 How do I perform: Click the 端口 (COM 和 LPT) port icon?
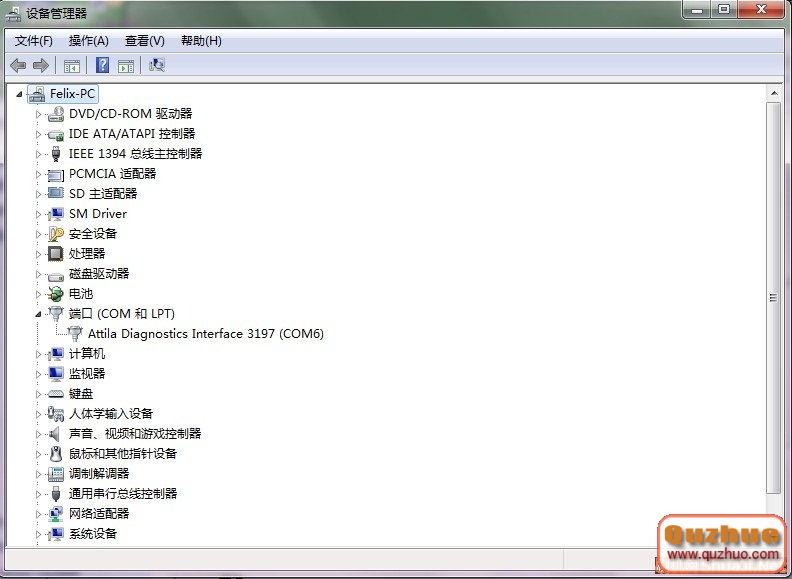[x=56, y=314]
